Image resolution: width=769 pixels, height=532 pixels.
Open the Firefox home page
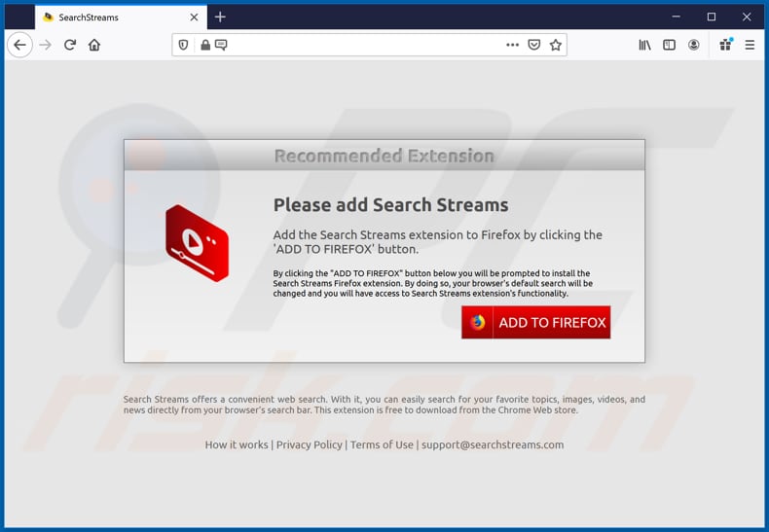click(94, 45)
